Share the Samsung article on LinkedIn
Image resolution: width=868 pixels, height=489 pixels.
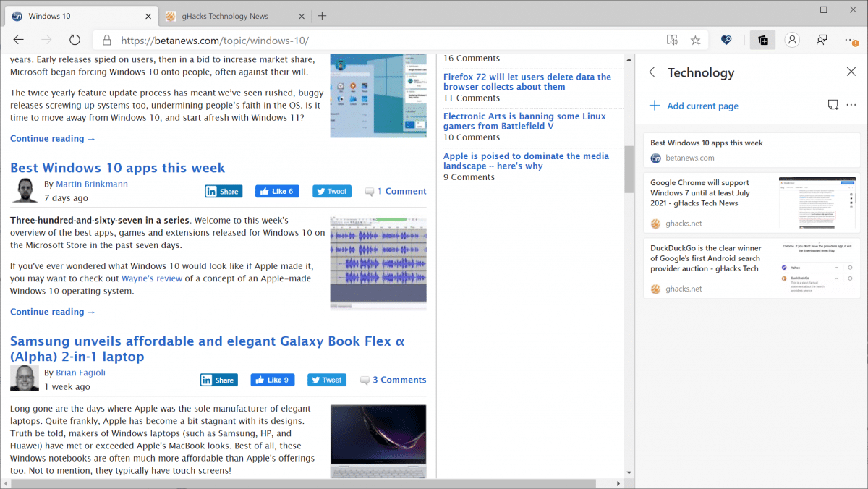218,379
